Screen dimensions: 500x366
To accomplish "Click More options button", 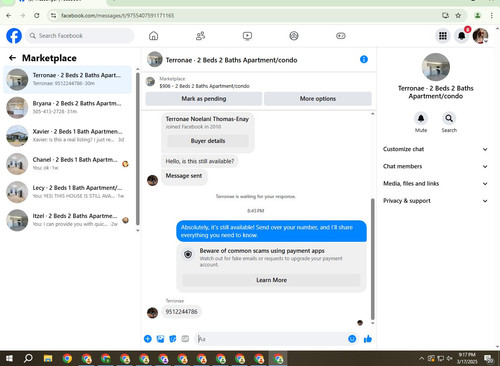I will coord(318,99).
